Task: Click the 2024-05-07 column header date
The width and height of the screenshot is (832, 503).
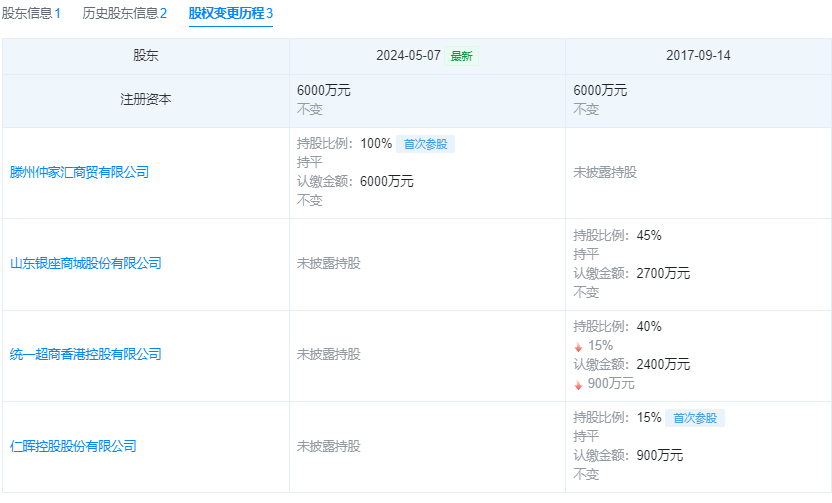Action: tap(409, 55)
